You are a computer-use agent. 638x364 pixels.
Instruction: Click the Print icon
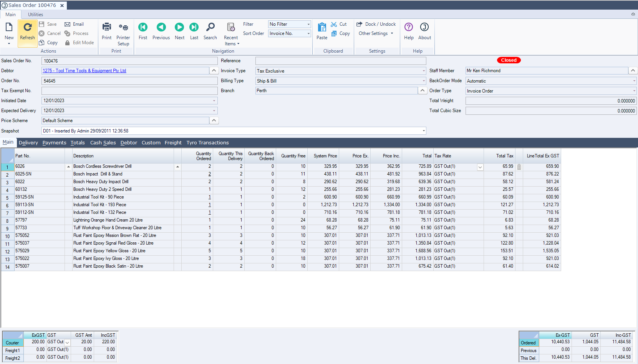106,28
